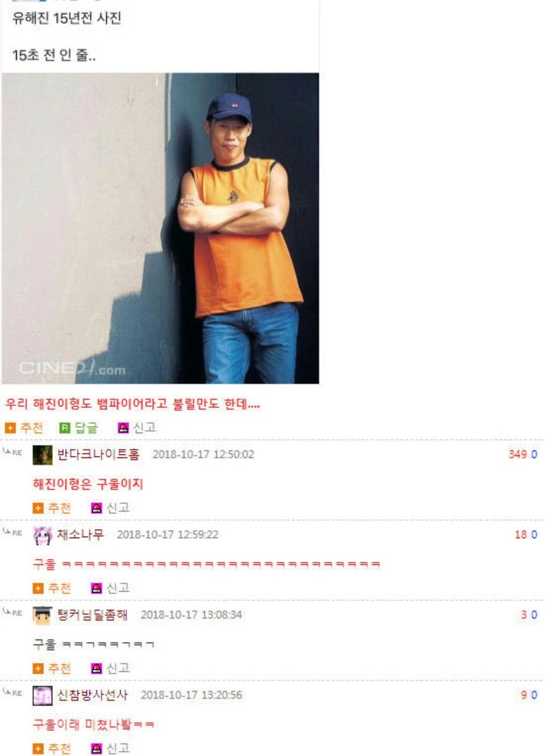Open the photo of the man in the orange shirt
Viewport: 545px width, 756px height.
click(x=160, y=229)
